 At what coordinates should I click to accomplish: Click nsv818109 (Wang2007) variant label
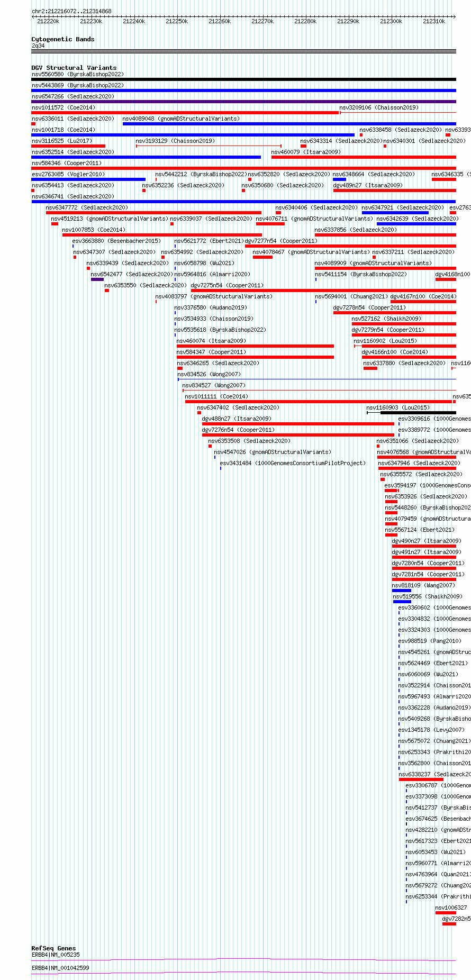[423, 585]
